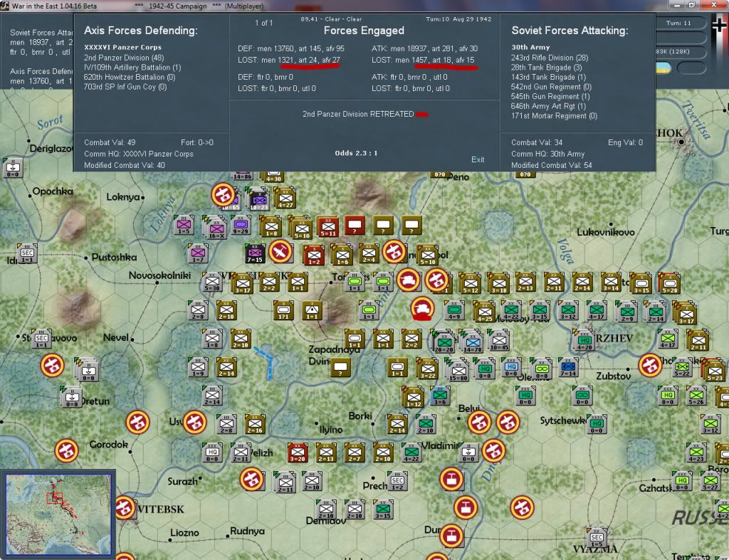
Task: Select the Soviet mountain 1=1 brigade counter
Action: point(312,310)
